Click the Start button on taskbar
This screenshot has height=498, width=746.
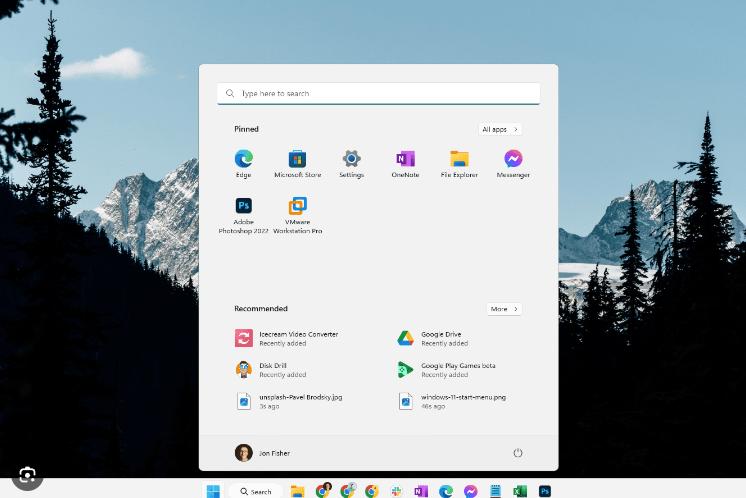pyautogui.click(x=213, y=491)
